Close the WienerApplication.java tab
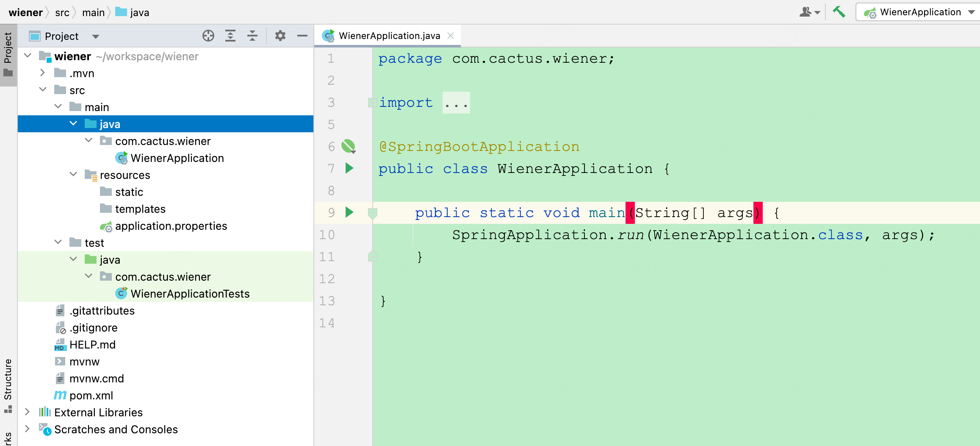 [x=451, y=36]
